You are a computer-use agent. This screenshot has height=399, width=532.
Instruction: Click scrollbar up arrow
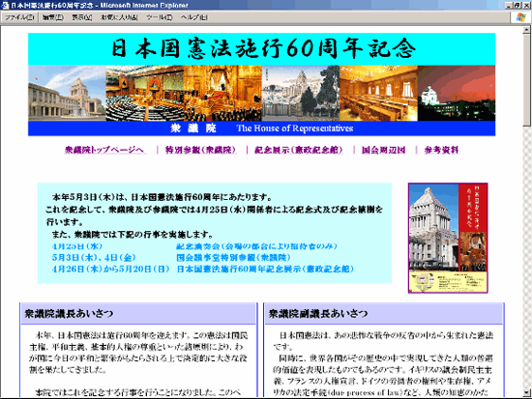[x=526, y=30]
